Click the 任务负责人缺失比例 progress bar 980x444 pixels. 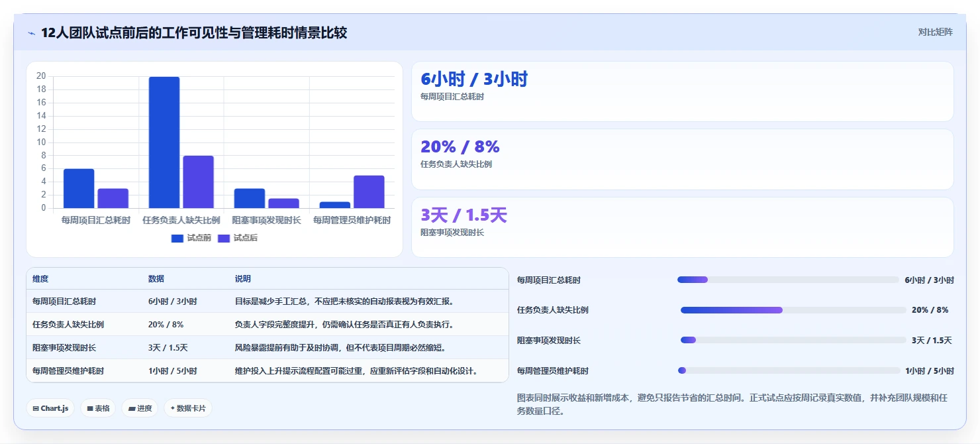793,310
